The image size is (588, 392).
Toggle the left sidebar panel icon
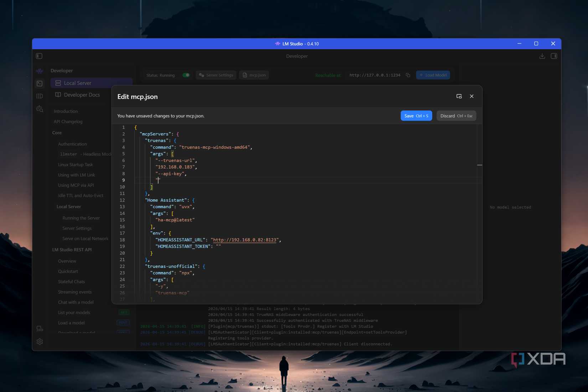coord(39,56)
